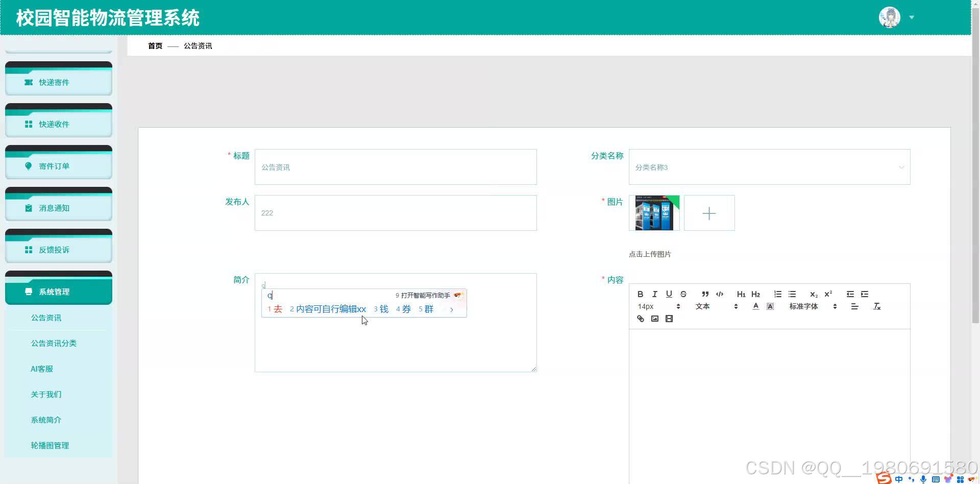Open the 标准字体 font family dropdown
The image size is (980, 484).
pyautogui.click(x=813, y=306)
